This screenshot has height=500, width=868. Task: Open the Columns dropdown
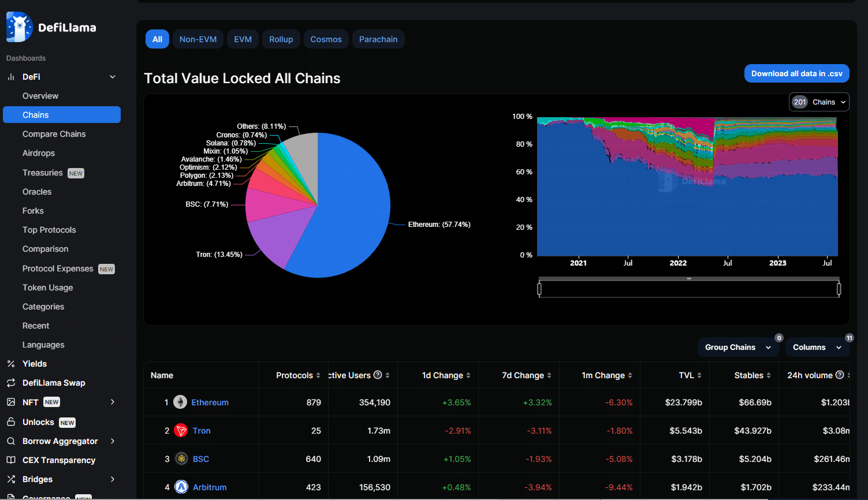pyautogui.click(x=817, y=347)
